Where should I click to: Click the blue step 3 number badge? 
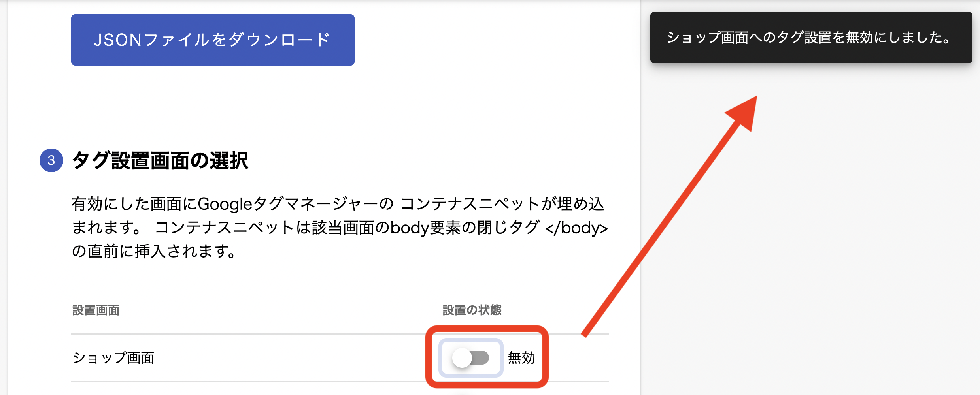(51, 160)
